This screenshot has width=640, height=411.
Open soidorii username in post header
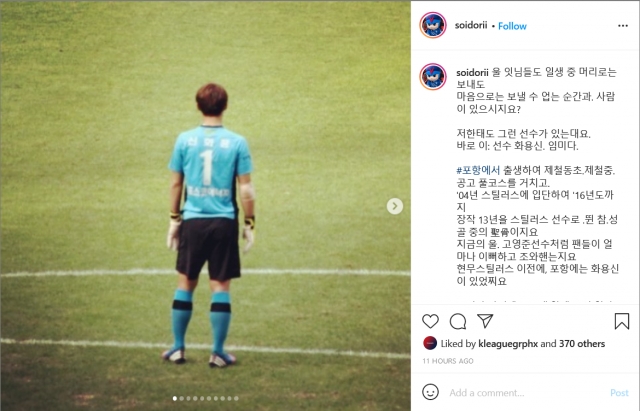pos(471,25)
